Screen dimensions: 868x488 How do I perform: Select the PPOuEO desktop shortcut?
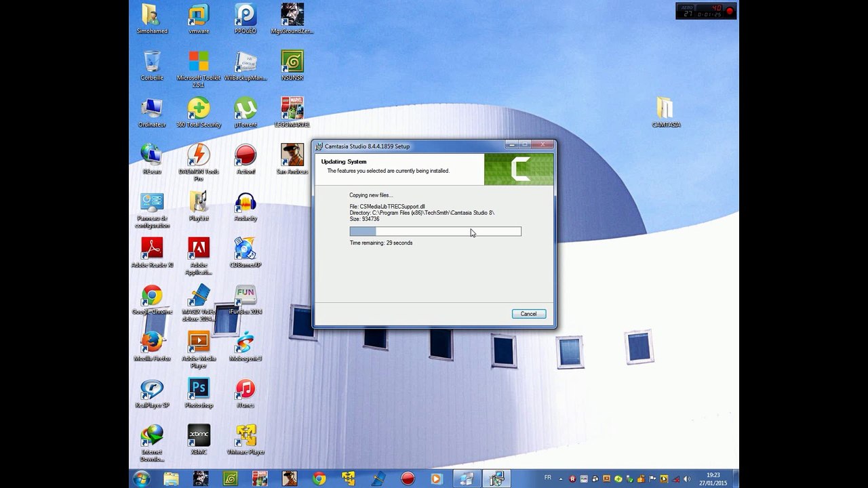[x=245, y=18]
